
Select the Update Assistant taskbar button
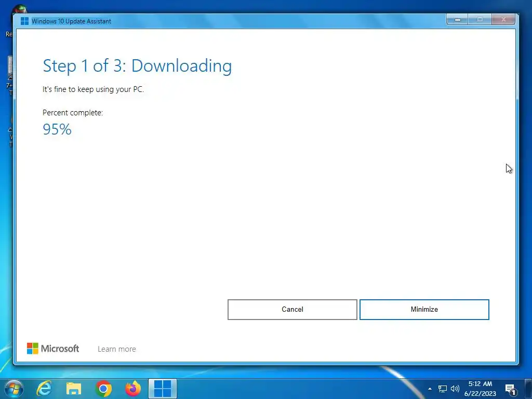pos(163,389)
